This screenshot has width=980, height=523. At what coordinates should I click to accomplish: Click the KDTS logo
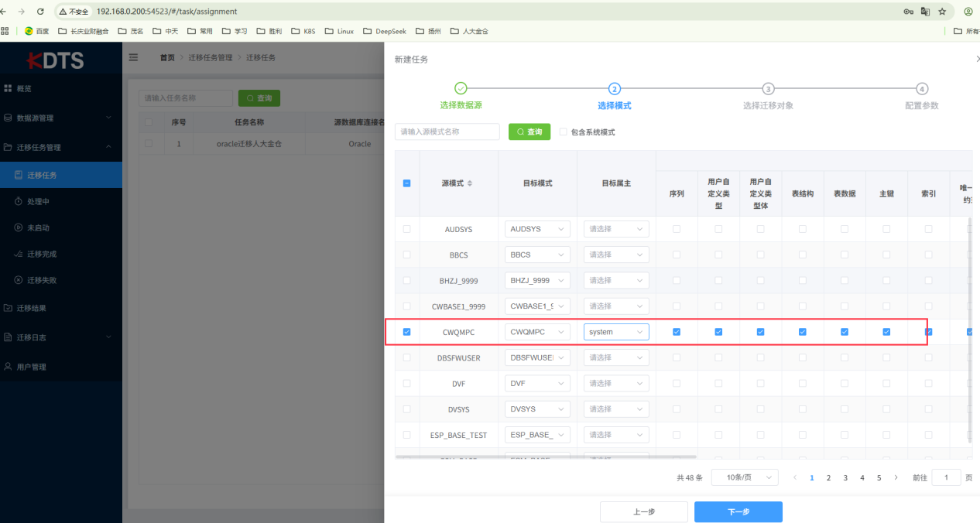[55, 60]
